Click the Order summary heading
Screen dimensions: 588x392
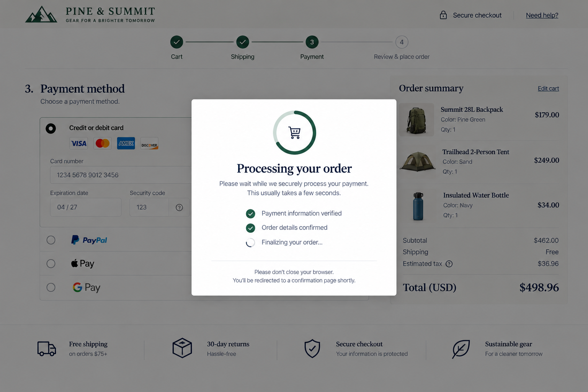click(x=431, y=88)
